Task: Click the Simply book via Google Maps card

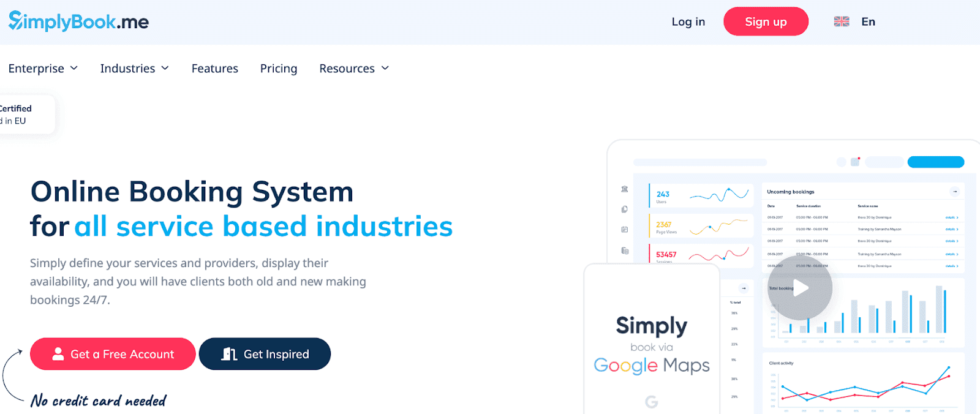Action: pos(652,339)
